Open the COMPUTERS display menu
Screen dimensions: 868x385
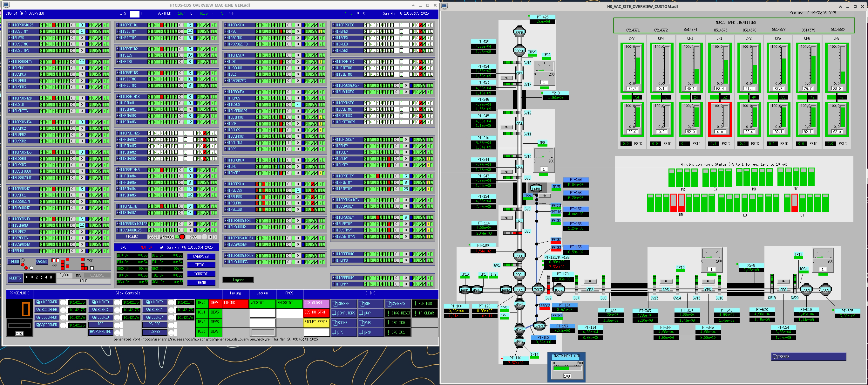(344, 313)
